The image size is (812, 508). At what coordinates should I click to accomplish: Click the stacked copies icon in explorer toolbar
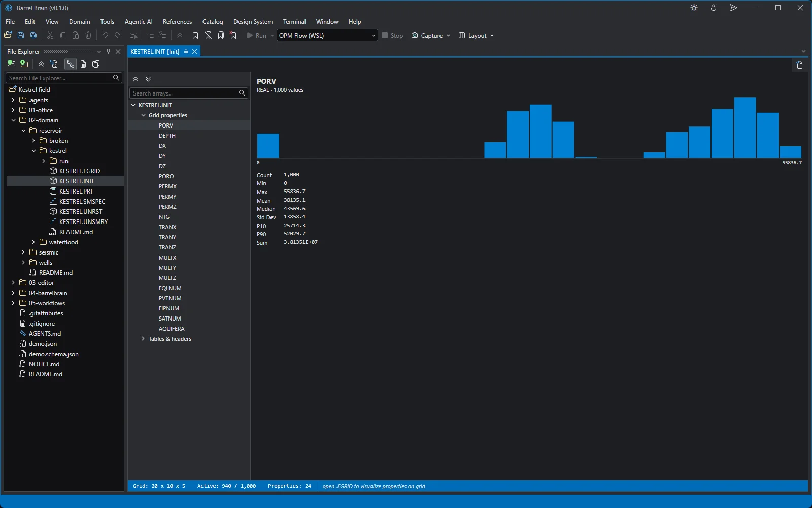tap(96, 64)
